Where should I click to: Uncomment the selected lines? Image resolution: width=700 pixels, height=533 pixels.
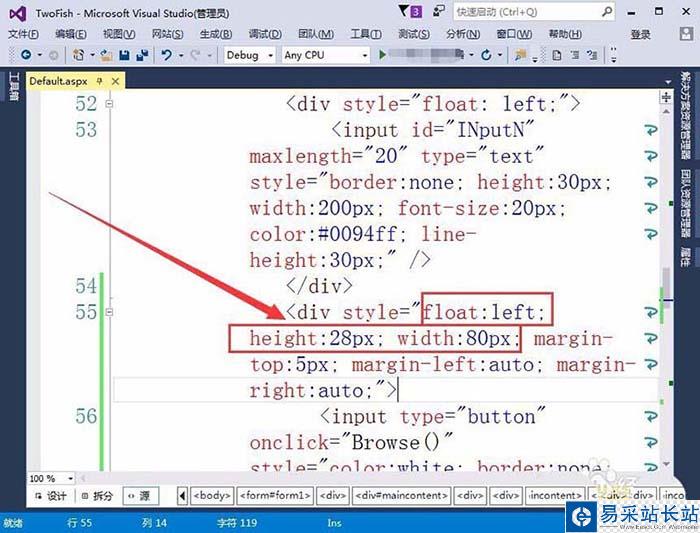tap(592, 55)
